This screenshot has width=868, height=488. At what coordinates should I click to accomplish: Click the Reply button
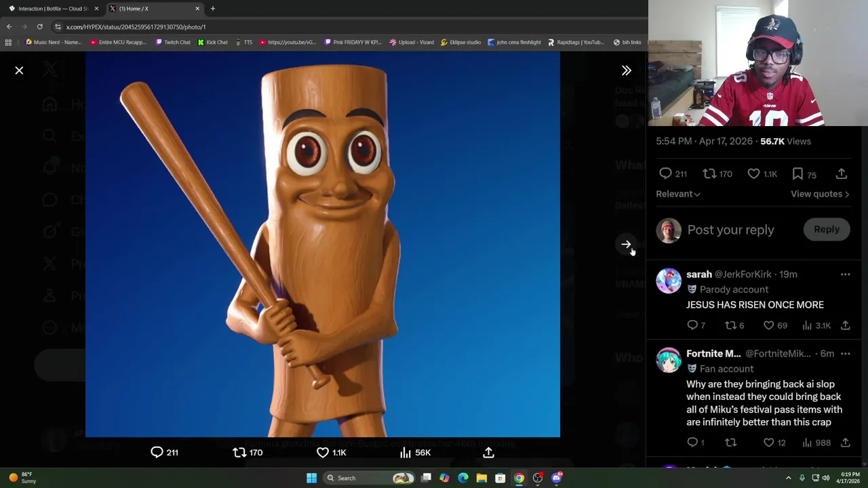click(x=827, y=229)
